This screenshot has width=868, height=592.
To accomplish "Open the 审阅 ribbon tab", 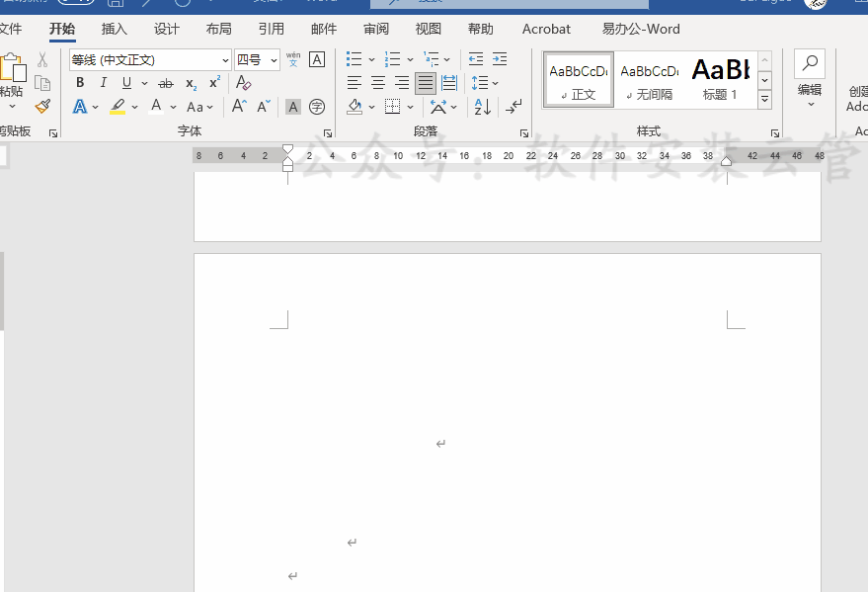I will [375, 29].
